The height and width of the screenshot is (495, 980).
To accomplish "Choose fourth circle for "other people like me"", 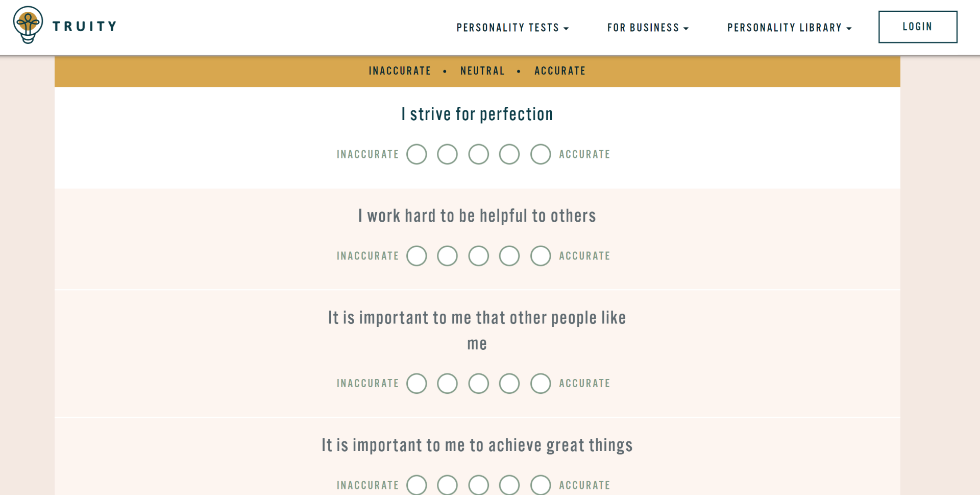I will click(x=509, y=384).
